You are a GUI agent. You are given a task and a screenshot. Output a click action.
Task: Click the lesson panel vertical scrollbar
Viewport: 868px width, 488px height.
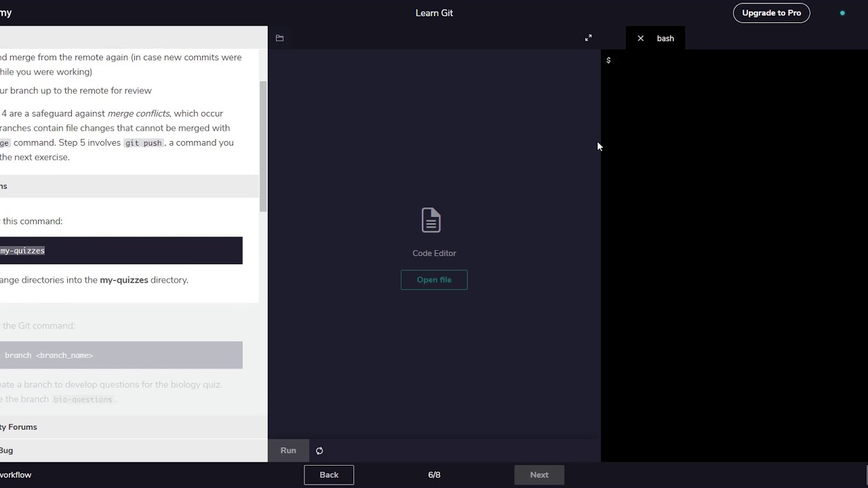click(x=263, y=146)
